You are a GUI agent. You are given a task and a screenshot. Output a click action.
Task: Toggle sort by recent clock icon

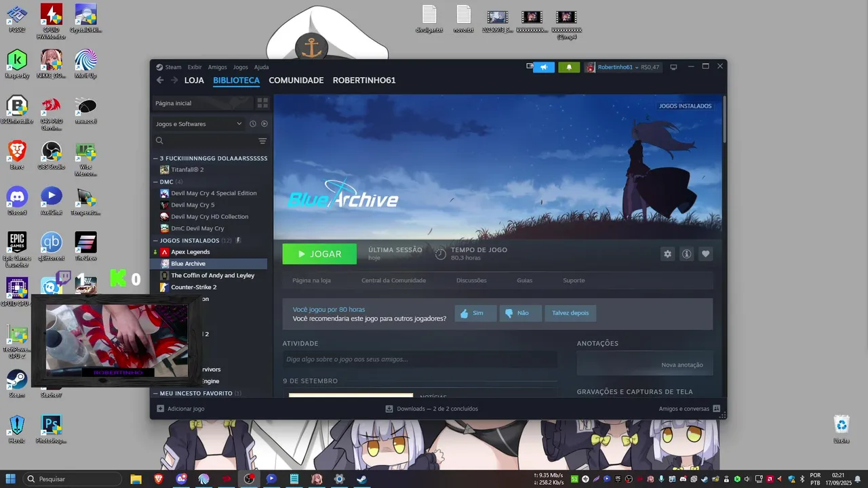coord(253,124)
